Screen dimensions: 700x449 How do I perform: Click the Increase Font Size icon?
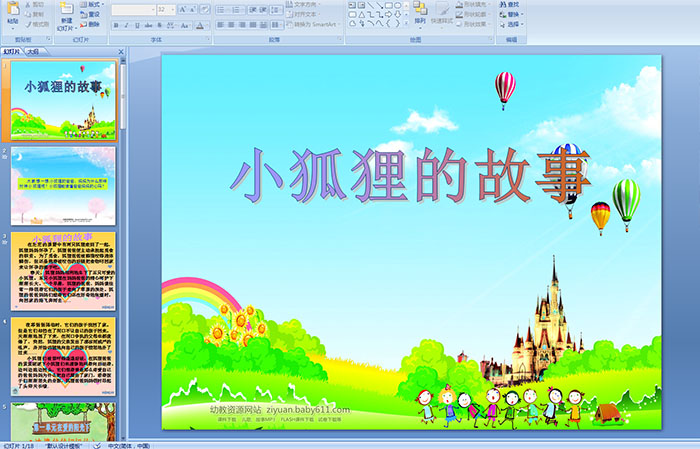tap(183, 9)
